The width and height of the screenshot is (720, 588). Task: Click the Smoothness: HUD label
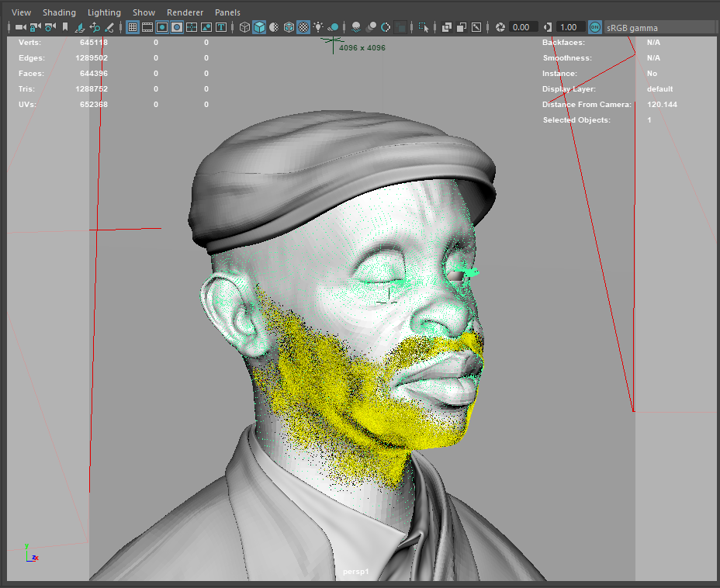568,58
